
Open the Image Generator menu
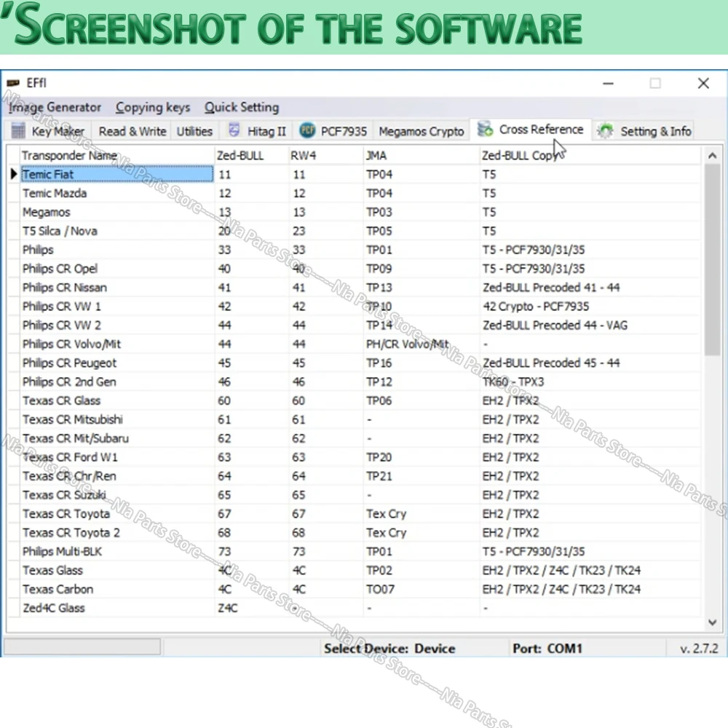pos(55,107)
